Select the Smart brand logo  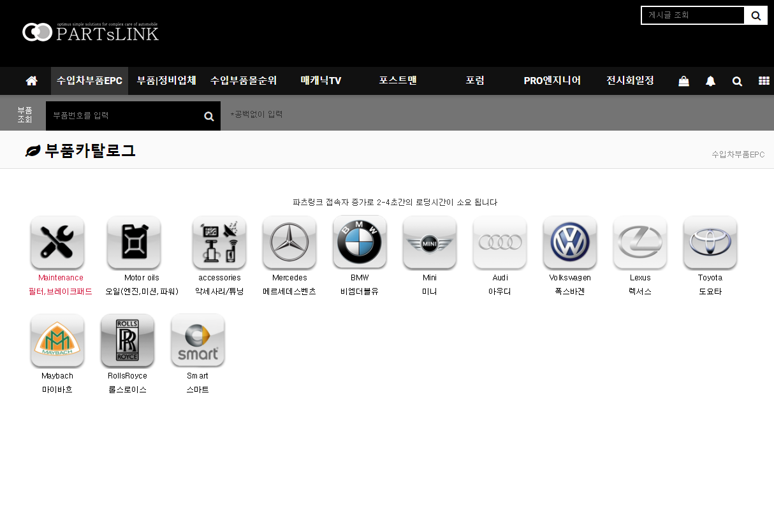tap(198, 341)
